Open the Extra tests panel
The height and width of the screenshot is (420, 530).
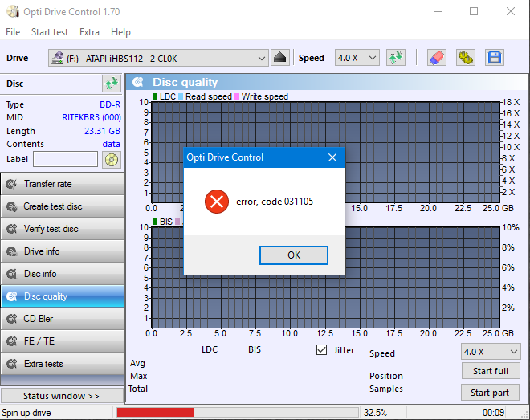[x=63, y=364]
